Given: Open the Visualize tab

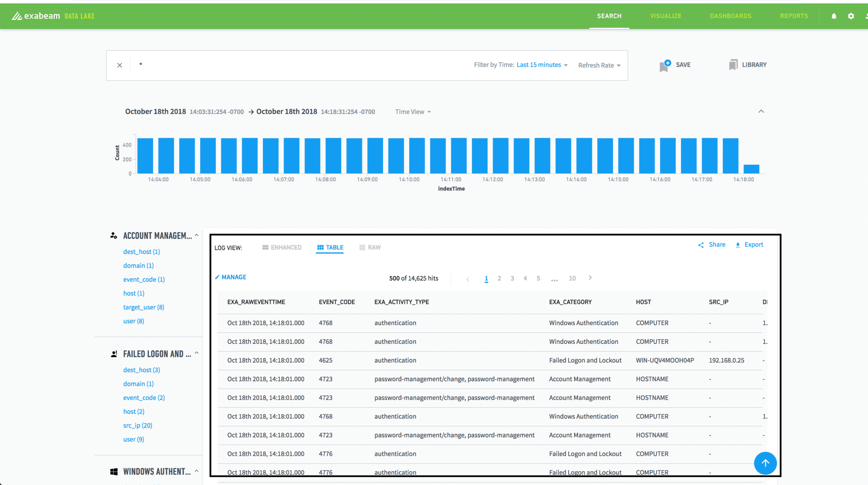Looking at the screenshot, I should point(665,16).
